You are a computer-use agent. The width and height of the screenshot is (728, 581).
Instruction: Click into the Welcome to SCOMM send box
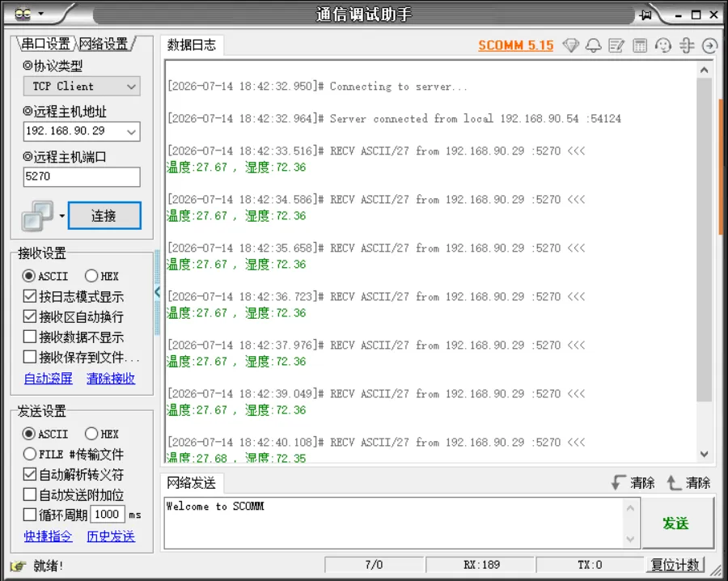[394, 523]
